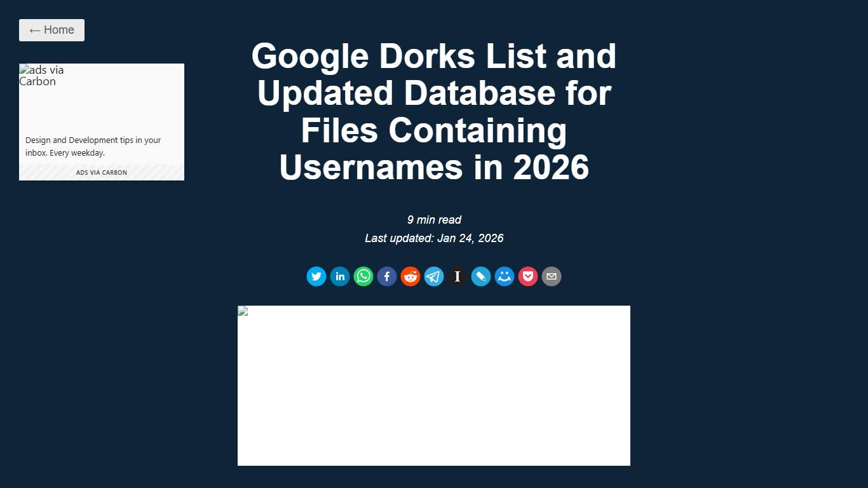Share the article on LinkedIn

click(x=339, y=276)
